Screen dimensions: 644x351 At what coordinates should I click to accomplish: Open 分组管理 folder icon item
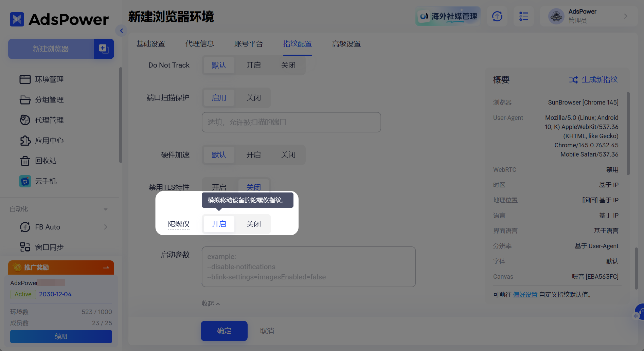tap(42, 100)
